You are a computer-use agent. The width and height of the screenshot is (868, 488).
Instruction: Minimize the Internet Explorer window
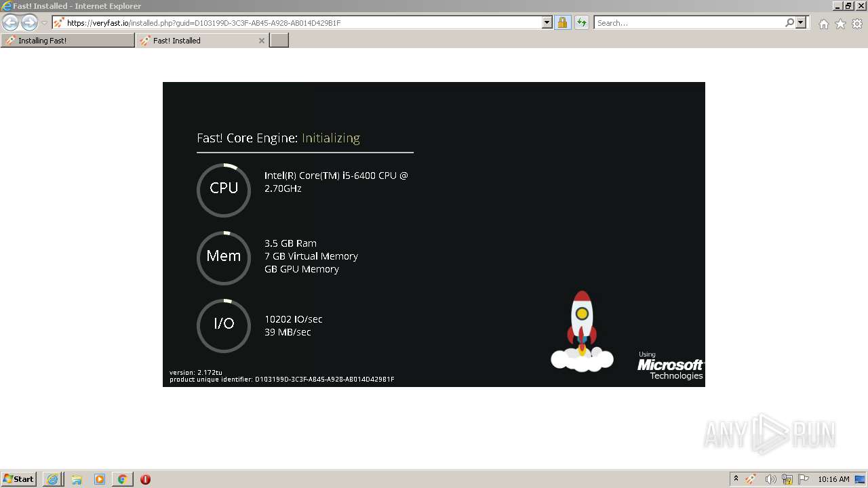pos(837,6)
